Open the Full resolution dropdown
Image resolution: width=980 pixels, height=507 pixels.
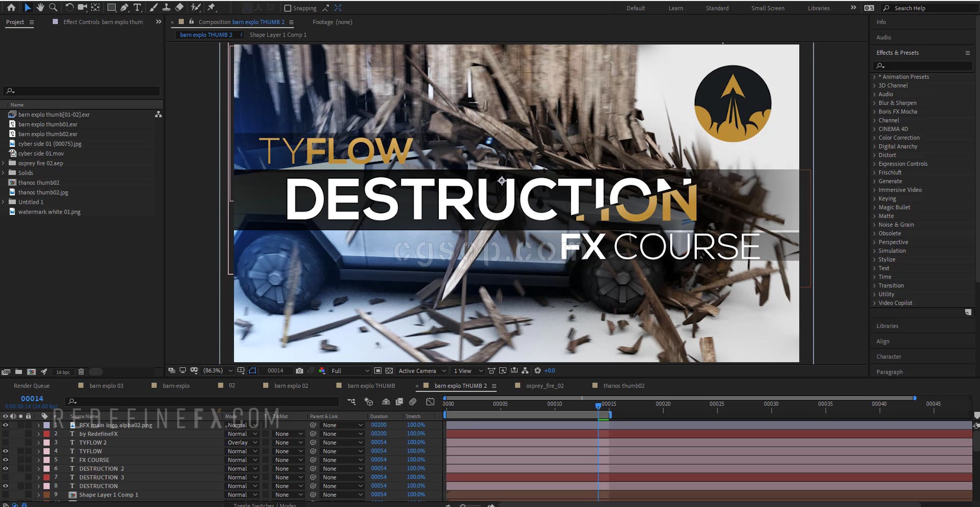click(350, 371)
